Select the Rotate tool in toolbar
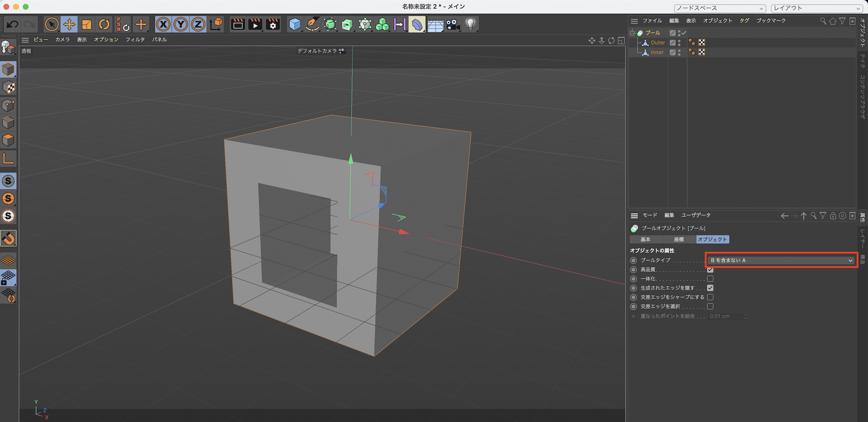The image size is (868, 422). tap(104, 24)
